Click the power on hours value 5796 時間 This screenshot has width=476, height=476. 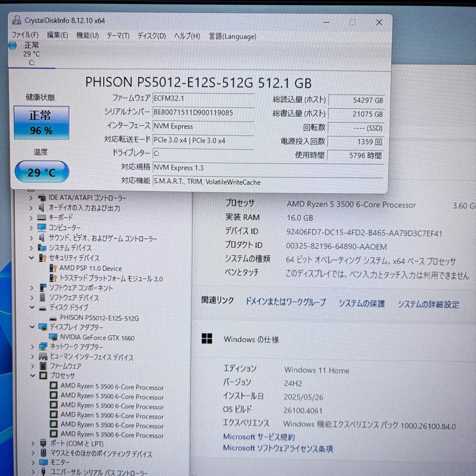pos(355,155)
